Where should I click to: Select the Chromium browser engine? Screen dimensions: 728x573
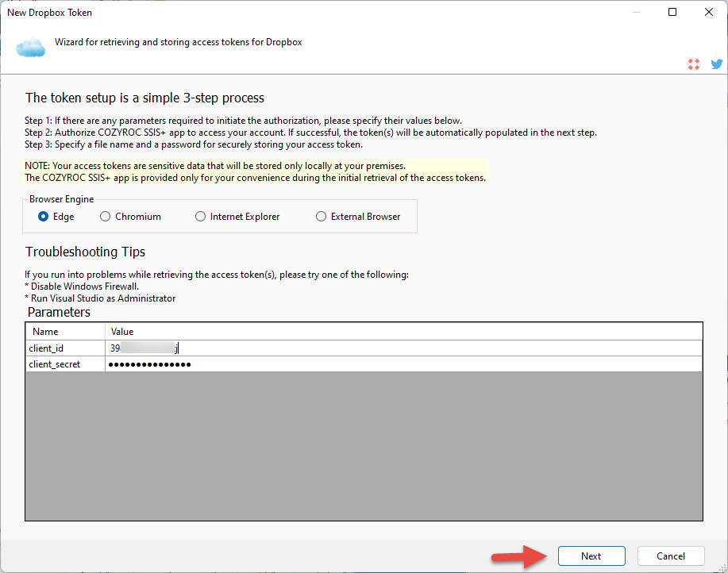click(130, 217)
